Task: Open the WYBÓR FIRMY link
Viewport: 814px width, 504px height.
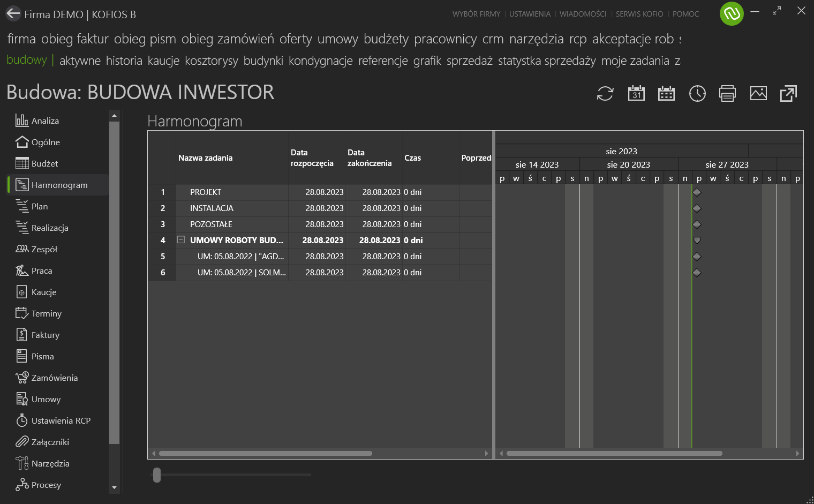Action: pyautogui.click(x=476, y=14)
